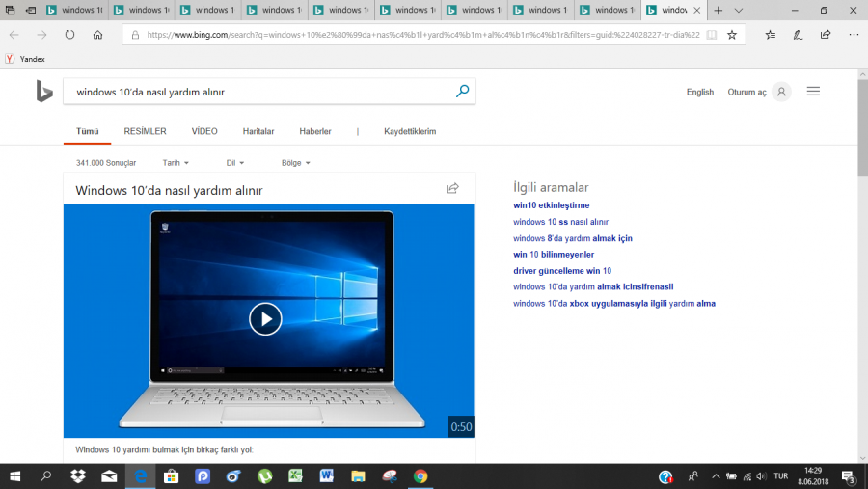Switch to the RESİMLER tab
868x489 pixels.
point(145,131)
